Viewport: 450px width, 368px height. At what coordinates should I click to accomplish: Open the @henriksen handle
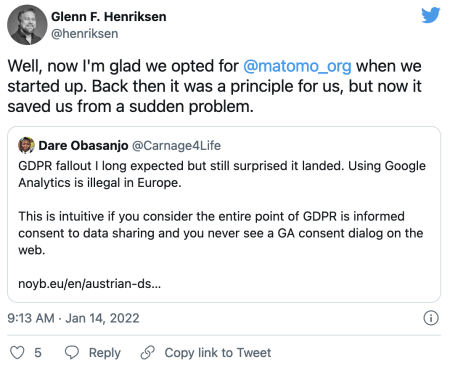click(85, 34)
